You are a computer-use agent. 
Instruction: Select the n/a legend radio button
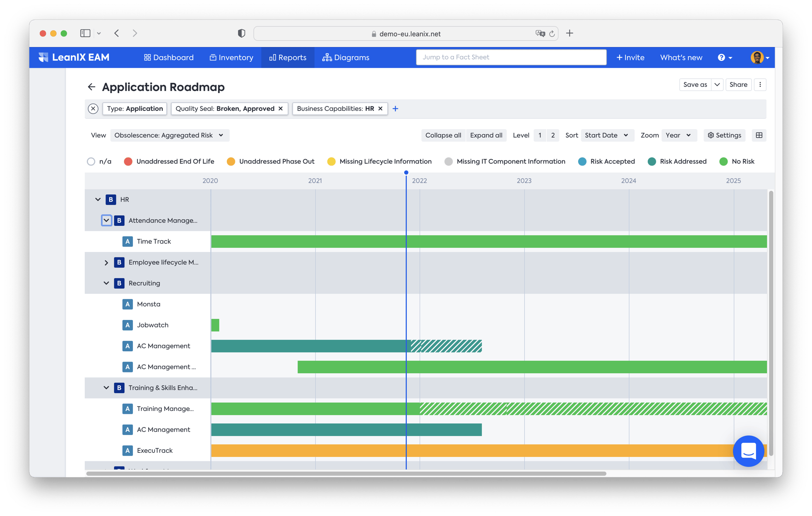91,161
